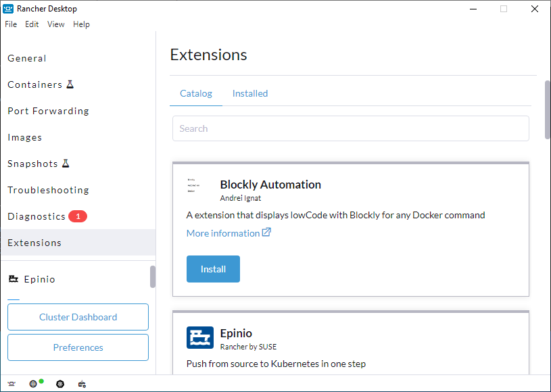
Task: Open the Help menu
Action: tap(82, 24)
